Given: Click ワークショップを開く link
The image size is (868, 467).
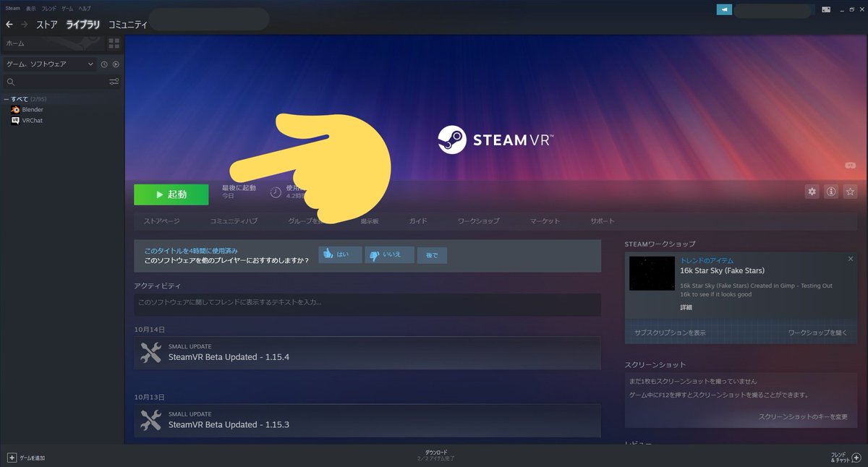Looking at the screenshot, I should tap(817, 333).
